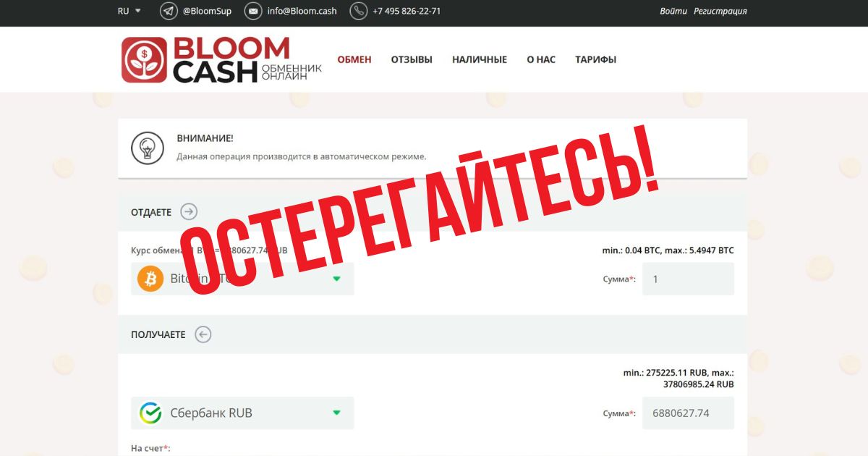This screenshot has height=456, width=868.
Task: Expand the Bitcoin currency dropdown arrow
Action: point(336,279)
